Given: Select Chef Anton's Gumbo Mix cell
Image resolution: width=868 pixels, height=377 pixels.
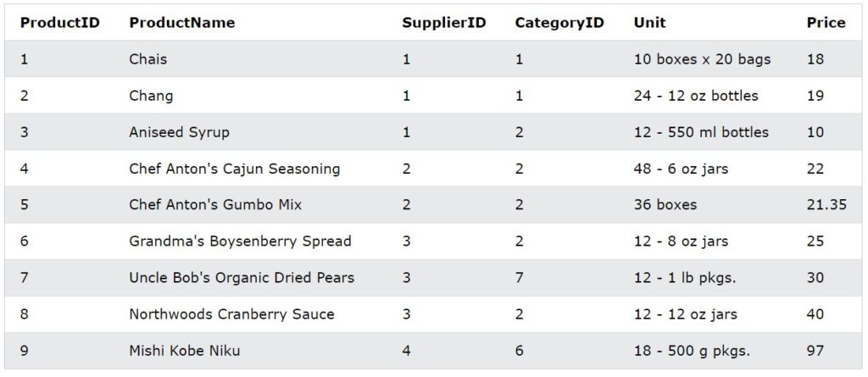Looking at the screenshot, I should [215, 205].
